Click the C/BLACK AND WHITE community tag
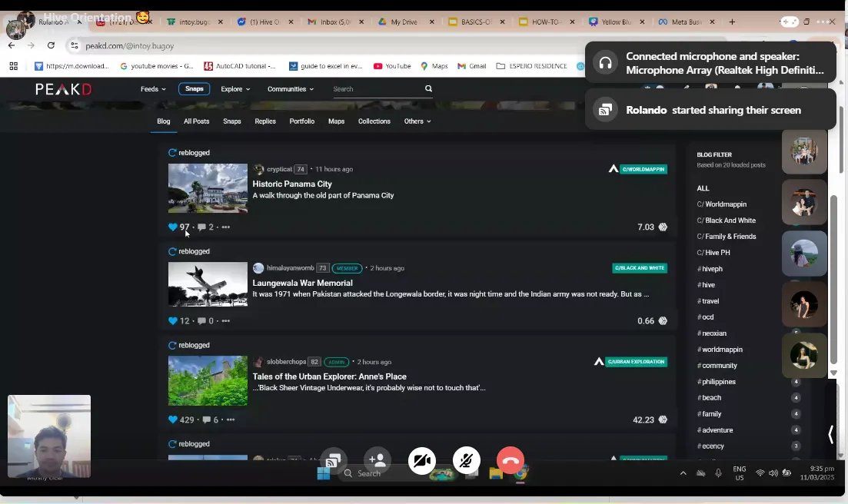The width and height of the screenshot is (848, 504). coord(639,268)
